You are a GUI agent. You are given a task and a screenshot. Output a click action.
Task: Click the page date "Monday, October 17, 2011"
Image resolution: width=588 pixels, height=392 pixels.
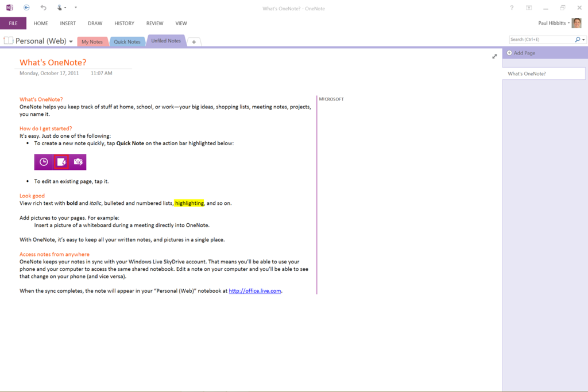[x=49, y=73]
